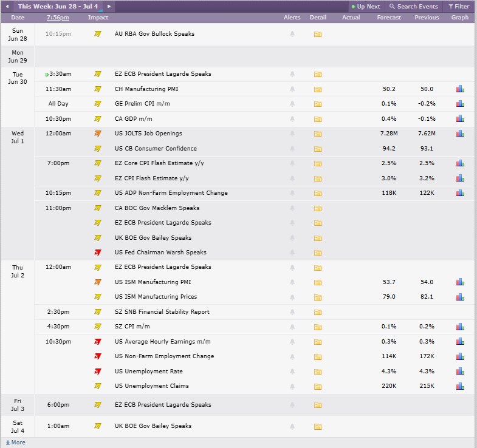Click yellow impact icon for US CB Consumer Confidence
Image resolution: width=477 pixels, height=448 pixels.
coord(98,149)
